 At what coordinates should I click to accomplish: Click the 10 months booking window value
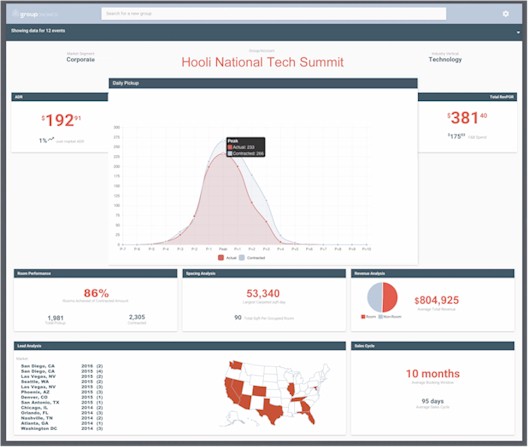[x=433, y=374]
